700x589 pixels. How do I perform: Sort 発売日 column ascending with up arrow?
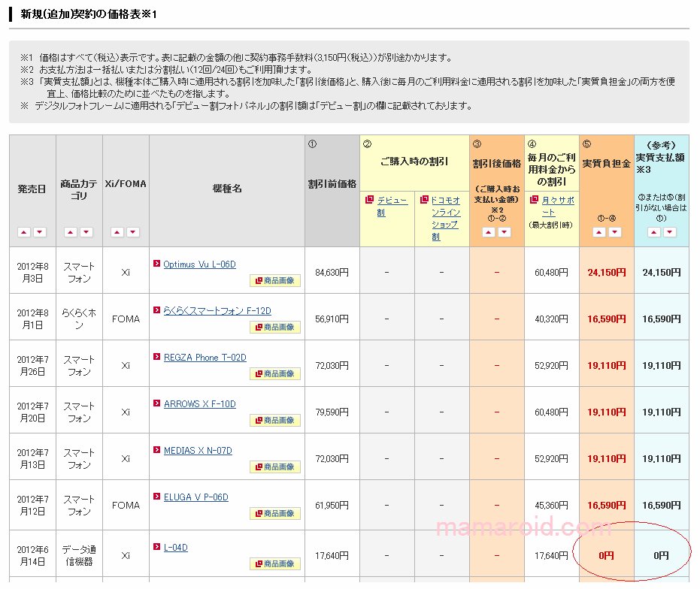click(23, 233)
